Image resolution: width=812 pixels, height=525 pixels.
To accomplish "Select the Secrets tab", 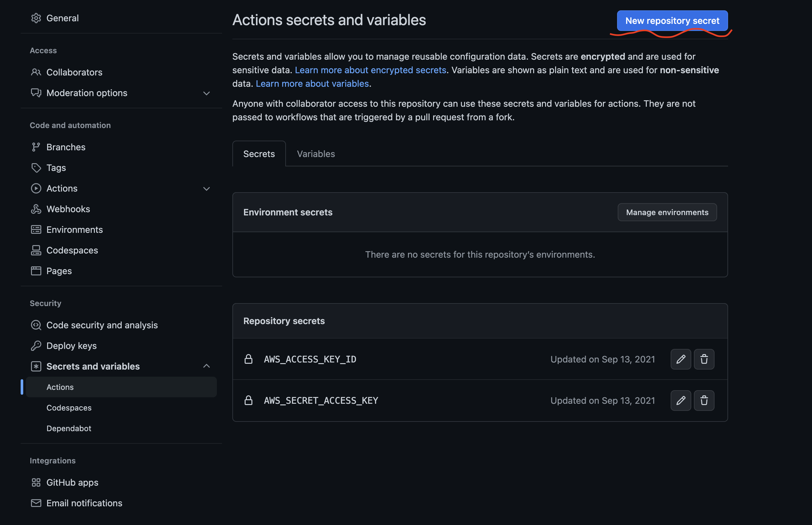I will pos(259,153).
